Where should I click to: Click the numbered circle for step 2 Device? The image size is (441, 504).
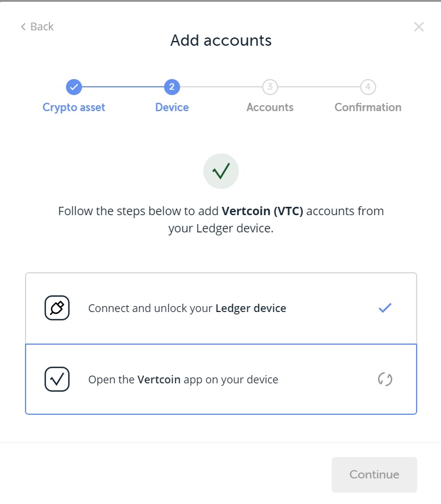tap(172, 87)
